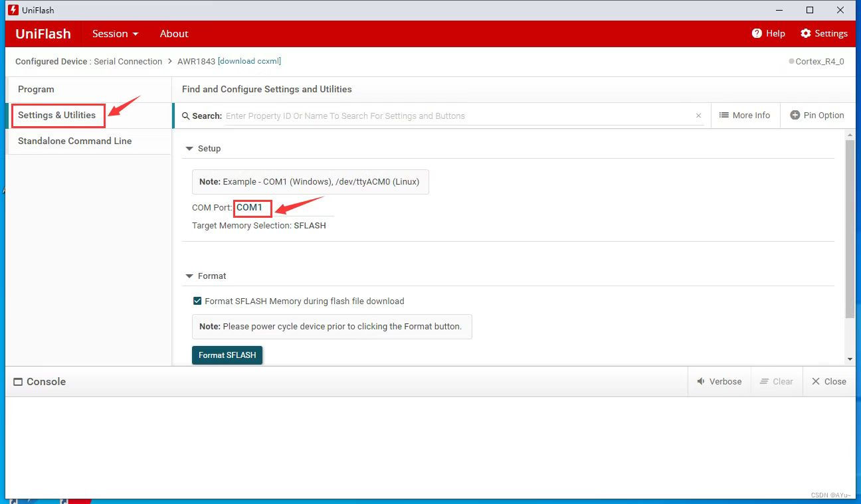Viewport: 861px width, 504px height.
Task: Close the Console panel
Action: click(829, 382)
